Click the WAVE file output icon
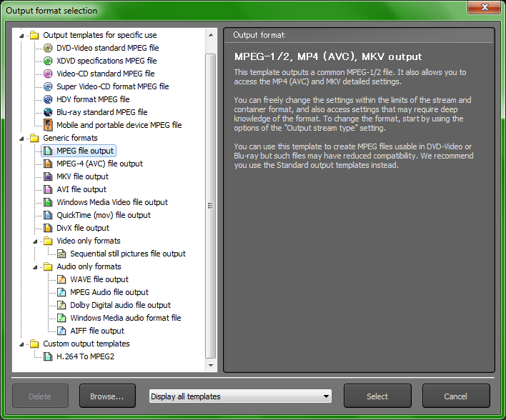This screenshot has width=506, height=420. tap(61, 279)
